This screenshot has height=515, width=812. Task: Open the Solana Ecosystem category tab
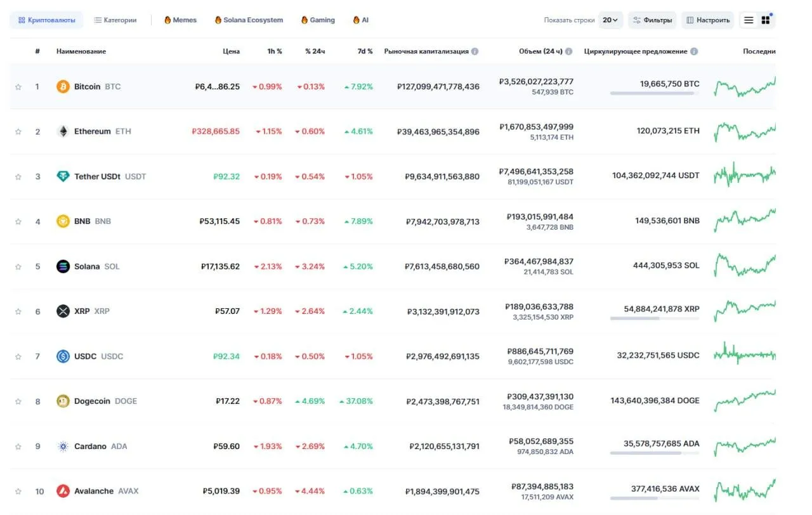click(249, 20)
